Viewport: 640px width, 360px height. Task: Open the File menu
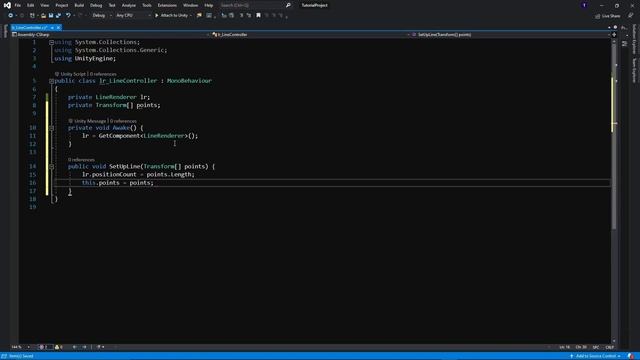click(x=18, y=5)
